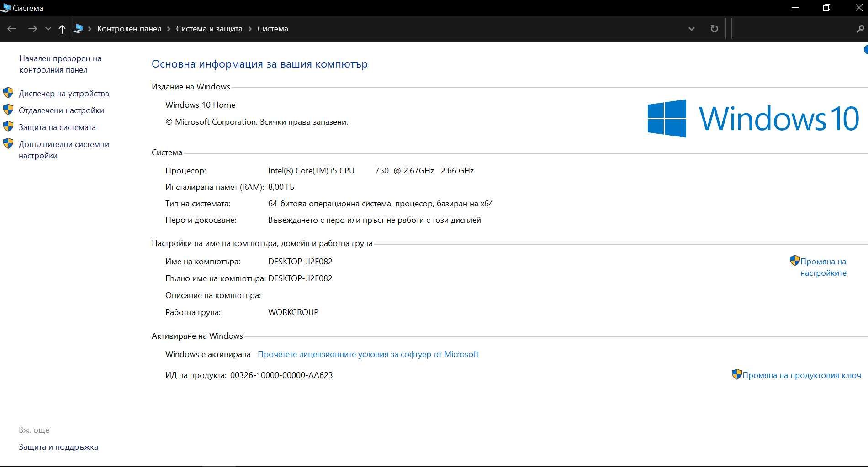Open Начален прозорец на контролния панел
The width and height of the screenshot is (868, 467).
pos(60,64)
